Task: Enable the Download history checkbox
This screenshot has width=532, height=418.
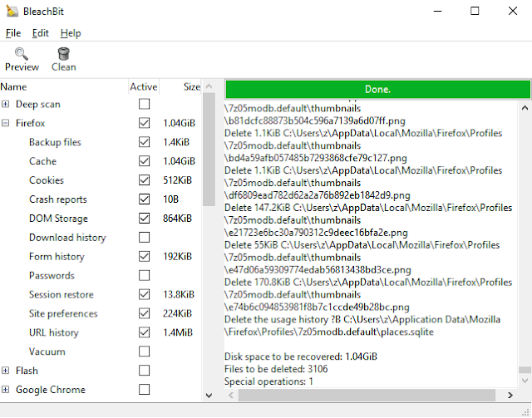Action: pyautogui.click(x=144, y=237)
